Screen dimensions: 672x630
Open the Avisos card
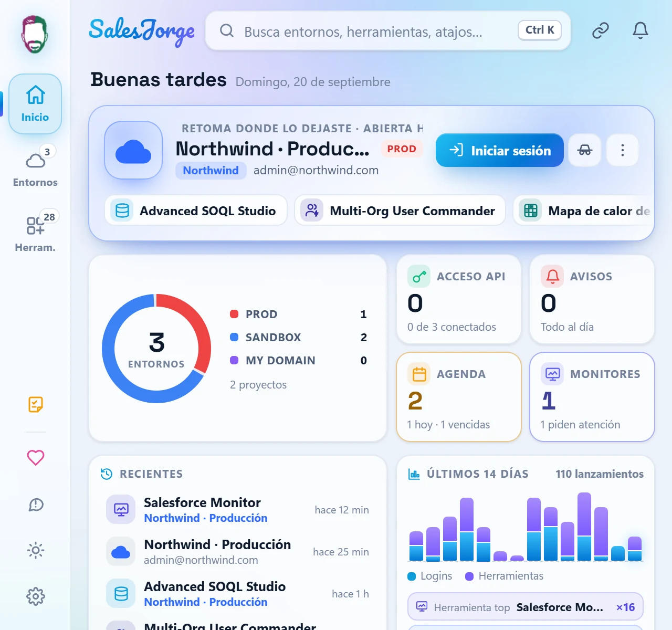click(592, 299)
